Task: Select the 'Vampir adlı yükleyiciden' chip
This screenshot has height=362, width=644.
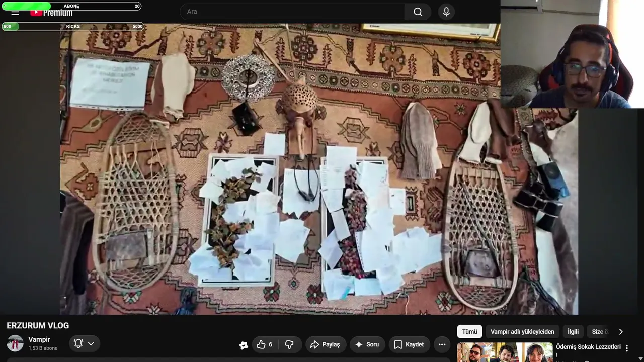Action: click(x=522, y=332)
